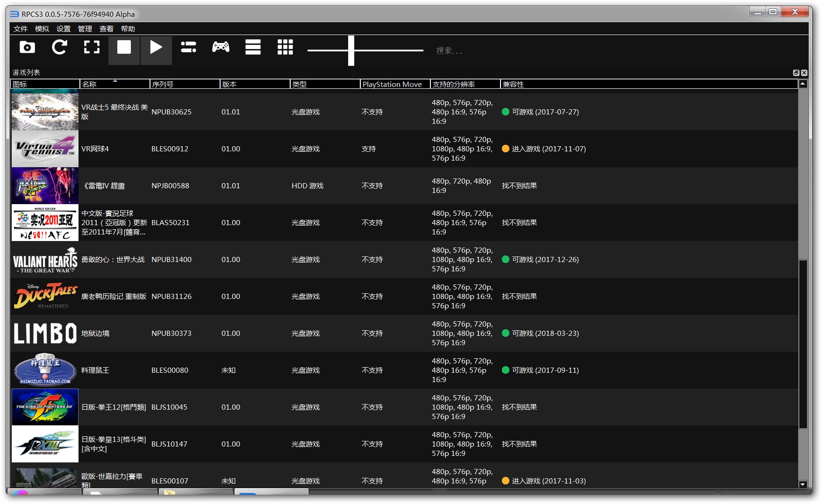Click game name 地狱边境
The height and width of the screenshot is (504, 822).
point(95,334)
